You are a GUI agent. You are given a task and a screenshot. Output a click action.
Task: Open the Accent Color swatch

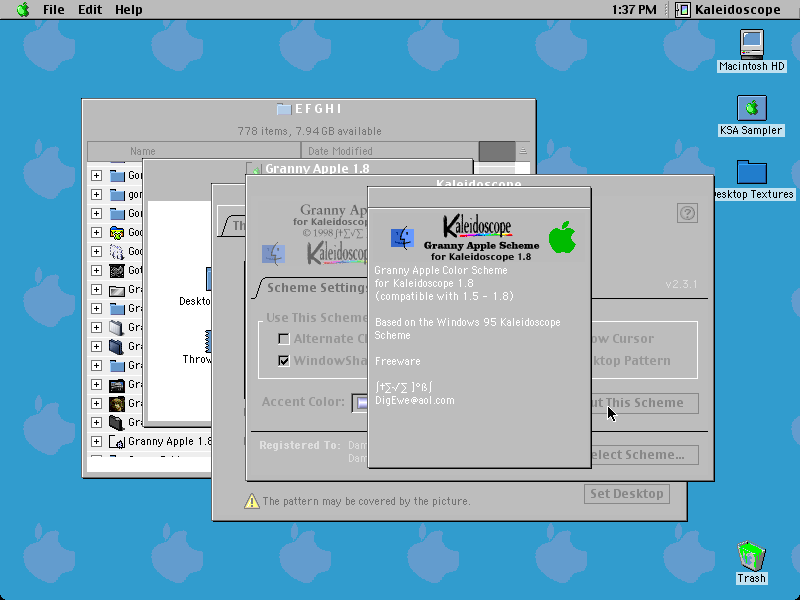360,403
